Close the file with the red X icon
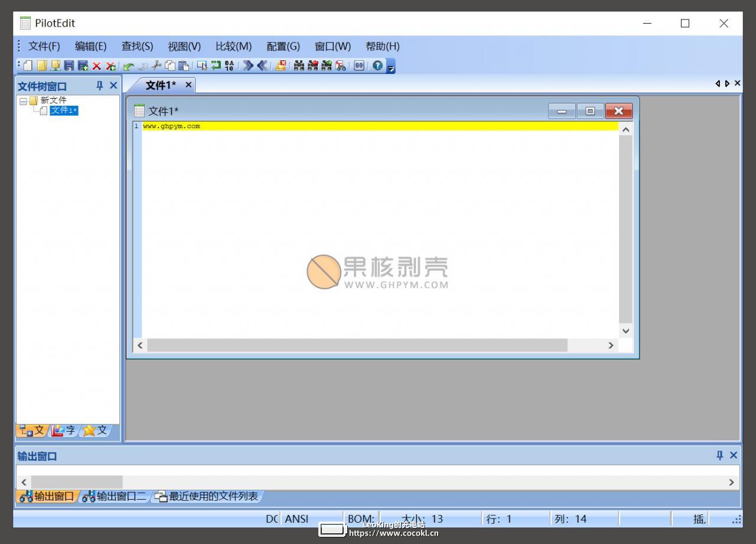 tap(96, 66)
